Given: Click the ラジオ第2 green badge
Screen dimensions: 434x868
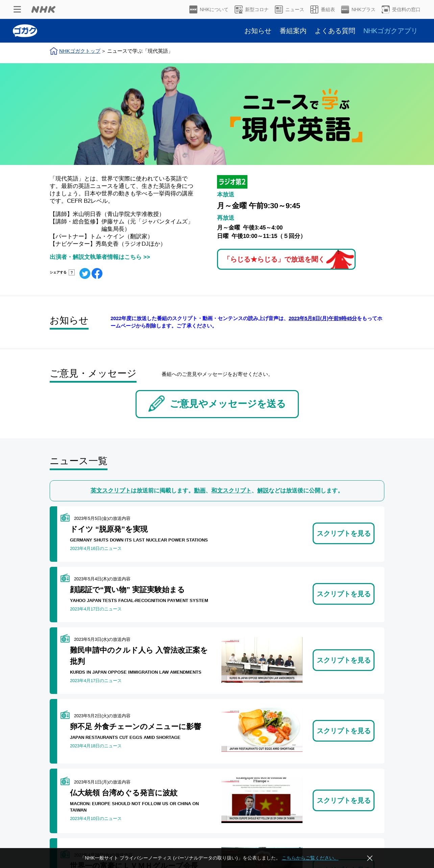Looking at the screenshot, I should point(232,182).
